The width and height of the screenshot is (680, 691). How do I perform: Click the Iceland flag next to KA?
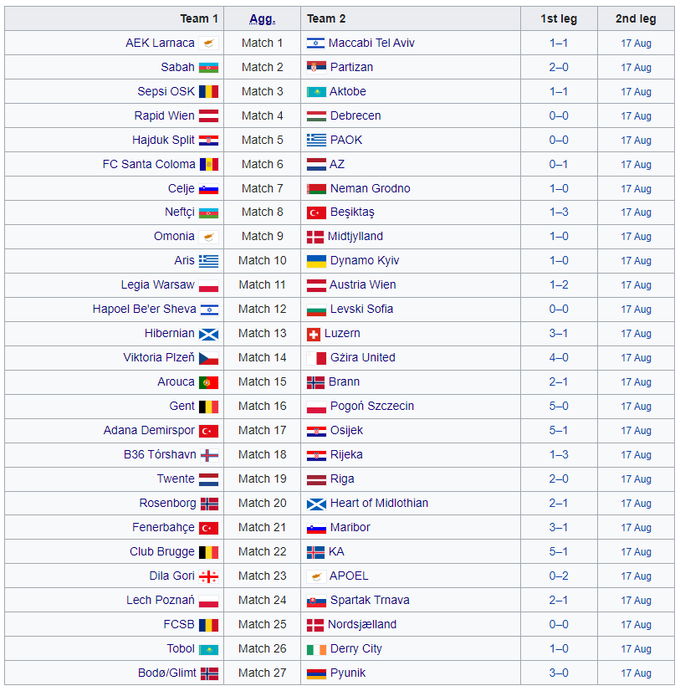(x=316, y=552)
